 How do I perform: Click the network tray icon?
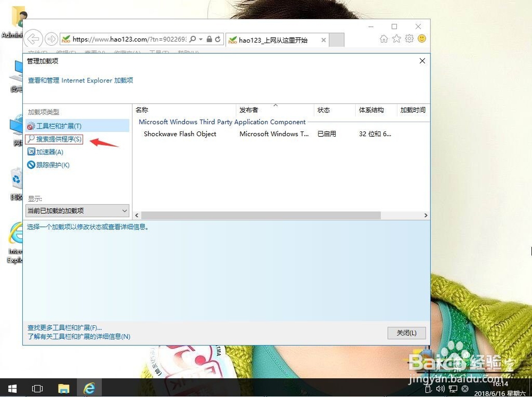click(453, 389)
